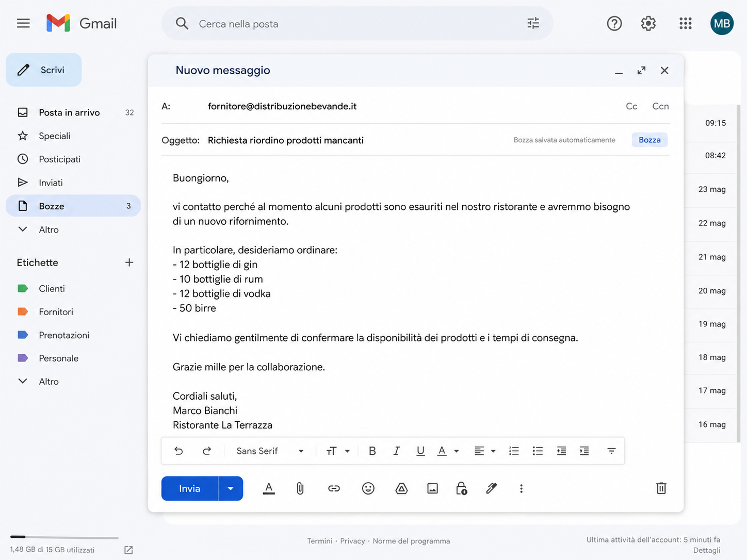747x560 pixels.
Task: Attach a file with paperclip
Action: pos(300,488)
